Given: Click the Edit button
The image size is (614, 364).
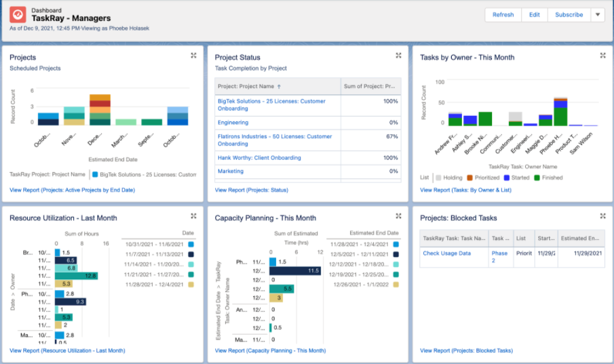Looking at the screenshot, I should click(534, 15).
